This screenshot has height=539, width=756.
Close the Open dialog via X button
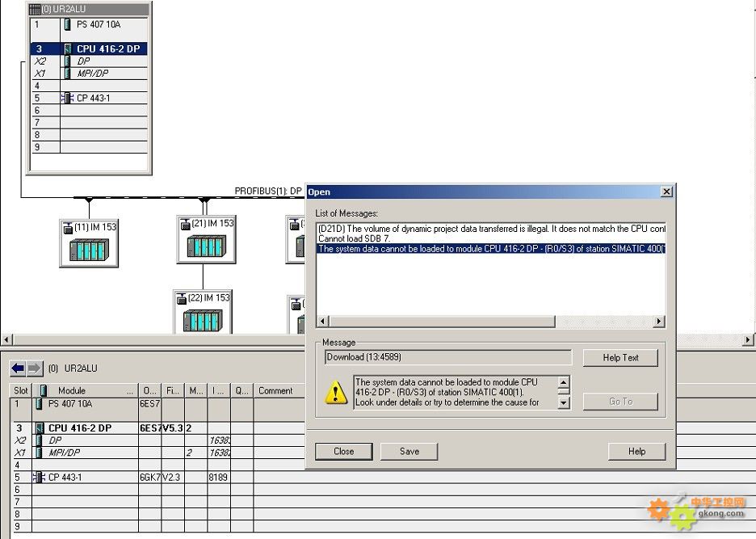[x=666, y=192]
